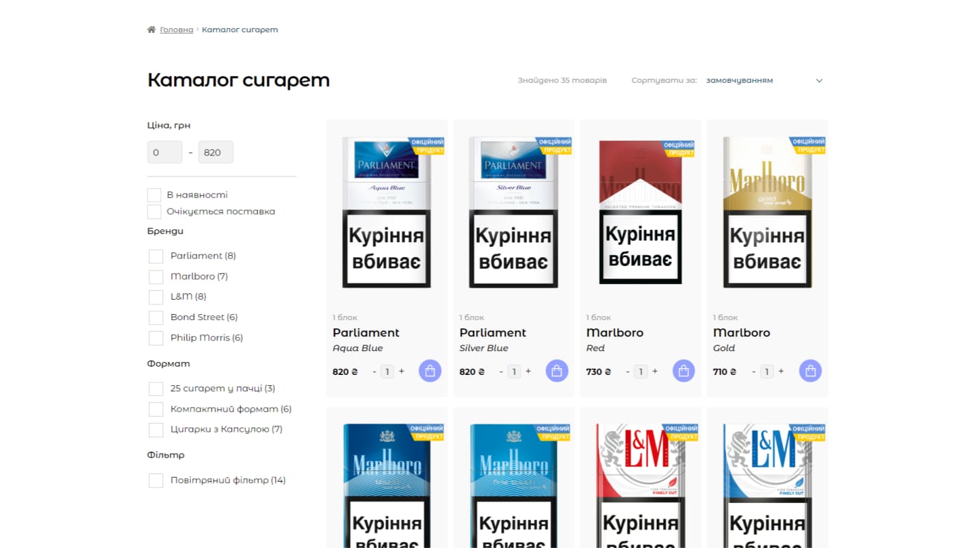
Task: Click the maximum price input field
Action: point(216,152)
